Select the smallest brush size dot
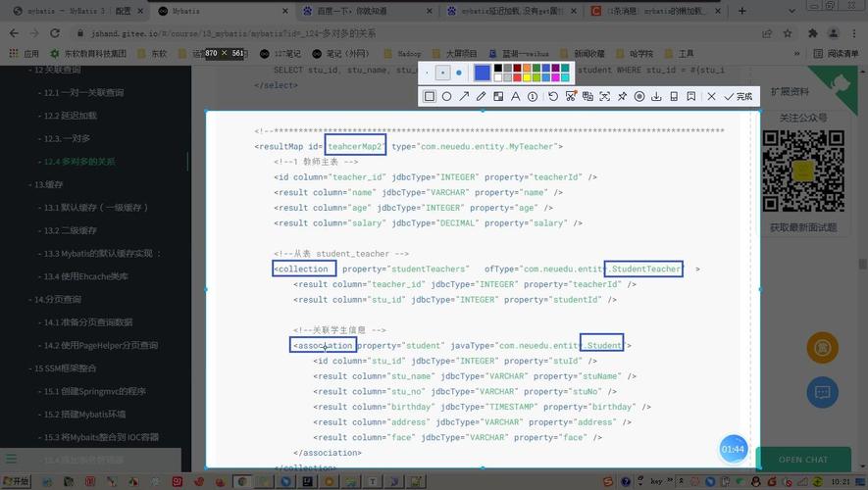 (x=428, y=73)
